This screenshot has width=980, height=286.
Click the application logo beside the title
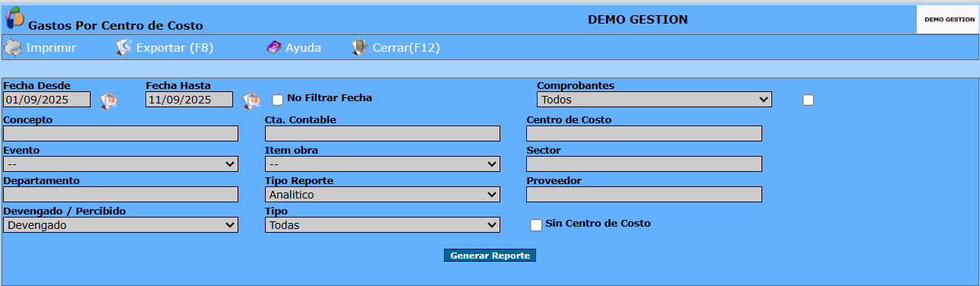coord(14,17)
